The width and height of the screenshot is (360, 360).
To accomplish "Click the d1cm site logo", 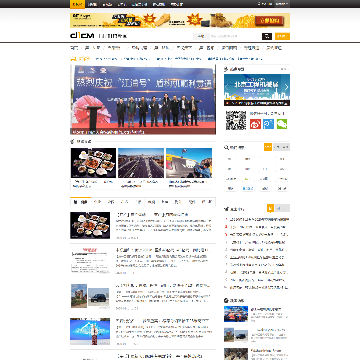I will coord(82,36).
